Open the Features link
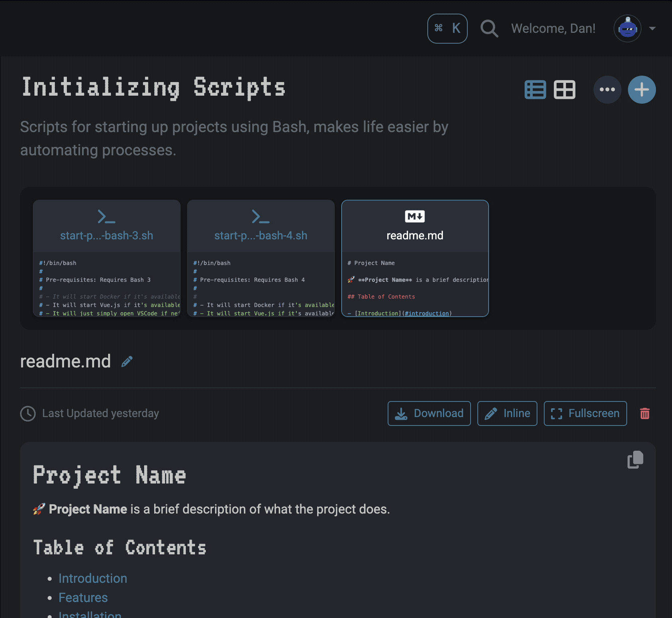 [83, 597]
